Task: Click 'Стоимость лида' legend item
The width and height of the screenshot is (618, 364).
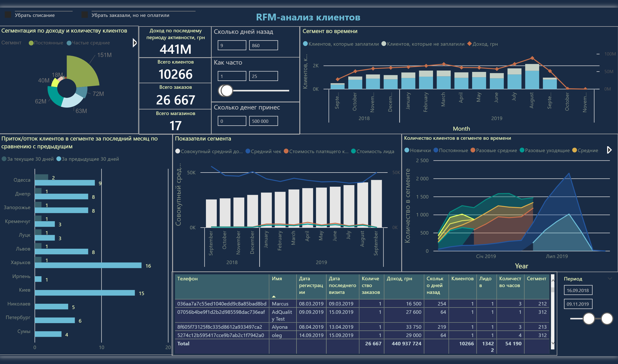Action: click(372, 151)
